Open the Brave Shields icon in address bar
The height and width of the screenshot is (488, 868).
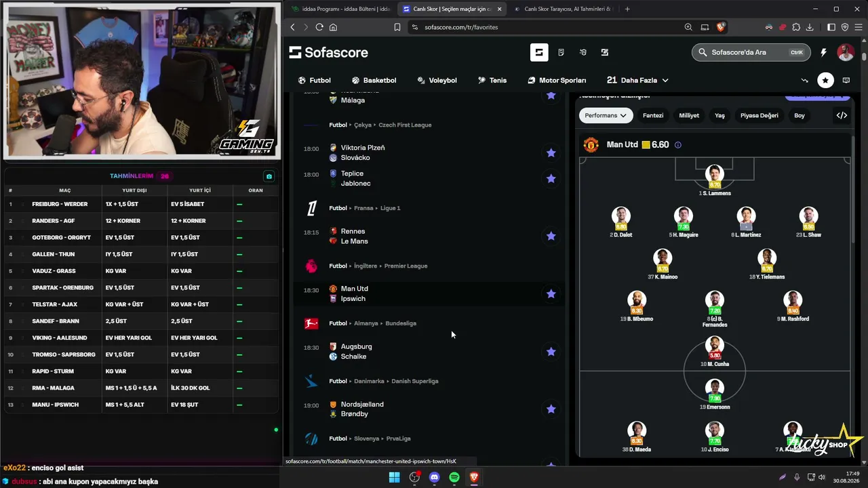720,27
